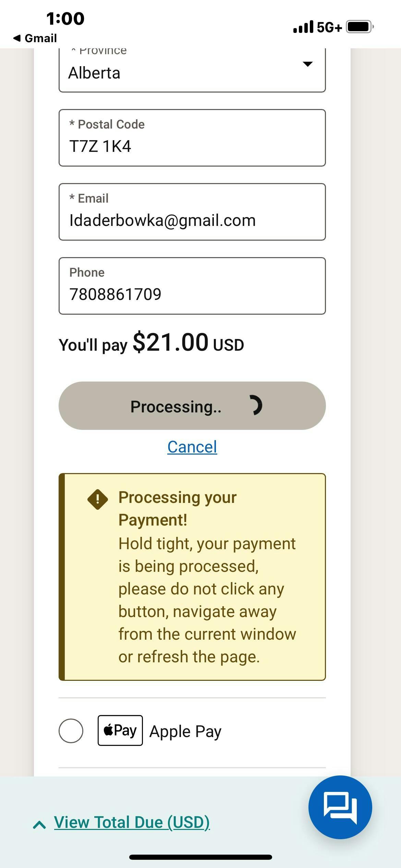This screenshot has width=401, height=868.
Task: Tap the battery status icon
Action: coord(359,27)
